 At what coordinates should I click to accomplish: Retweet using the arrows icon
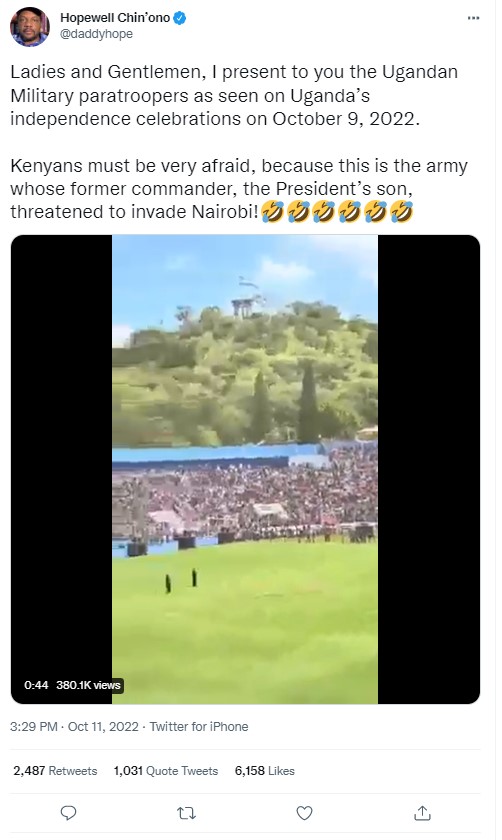tap(186, 813)
